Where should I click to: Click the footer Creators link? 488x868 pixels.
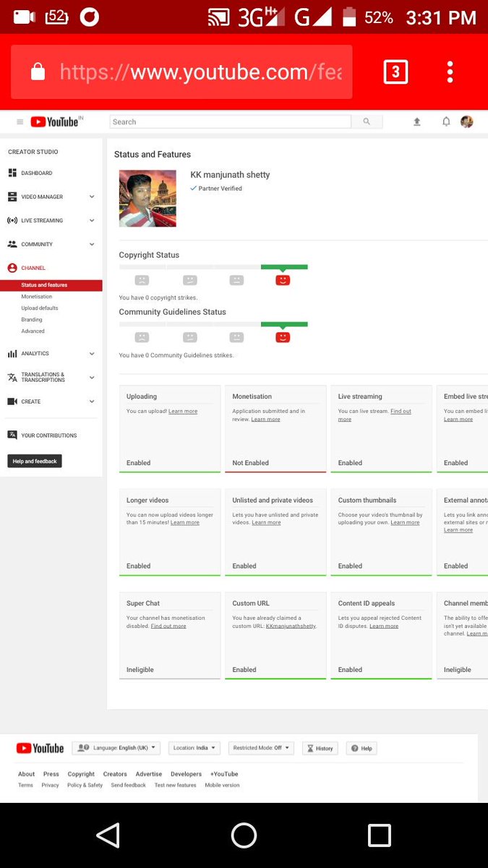[115, 774]
